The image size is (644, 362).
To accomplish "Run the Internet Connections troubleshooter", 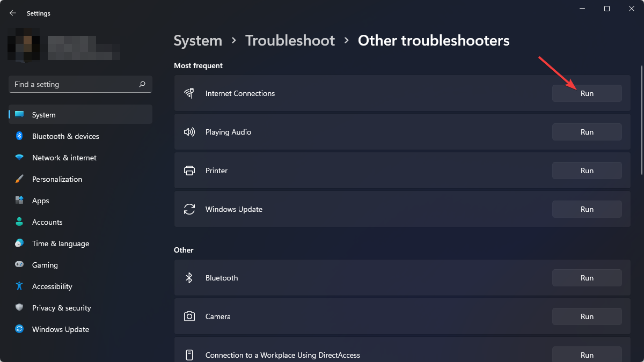I will [587, 93].
